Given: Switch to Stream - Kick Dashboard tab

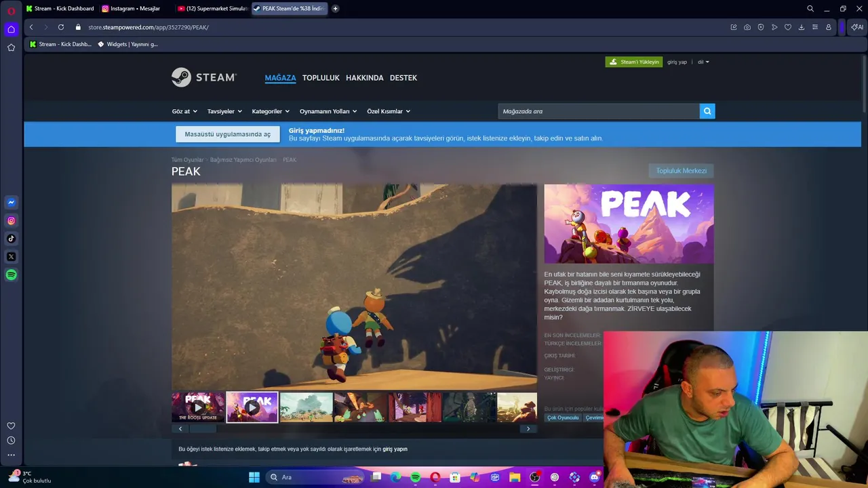Looking at the screenshot, I should click(x=60, y=9).
